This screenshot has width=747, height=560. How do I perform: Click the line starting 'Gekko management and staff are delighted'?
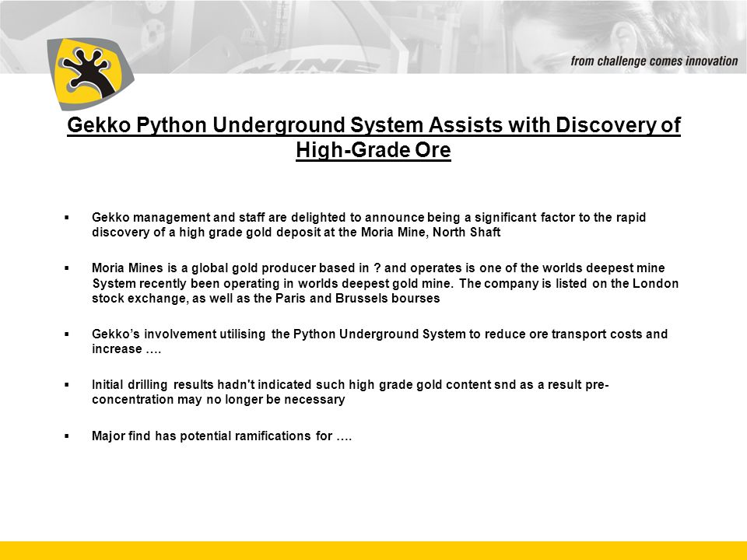(369, 217)
